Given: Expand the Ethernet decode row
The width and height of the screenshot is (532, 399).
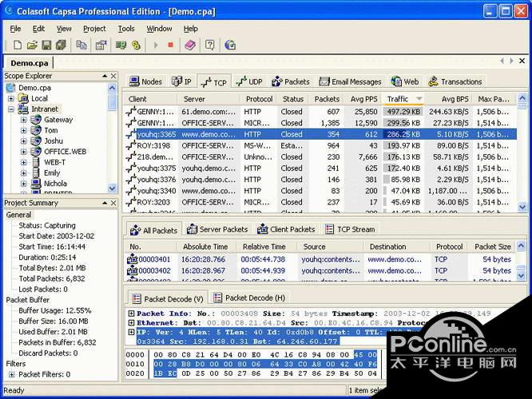Looking at the screenshot, I should point(131,322).
